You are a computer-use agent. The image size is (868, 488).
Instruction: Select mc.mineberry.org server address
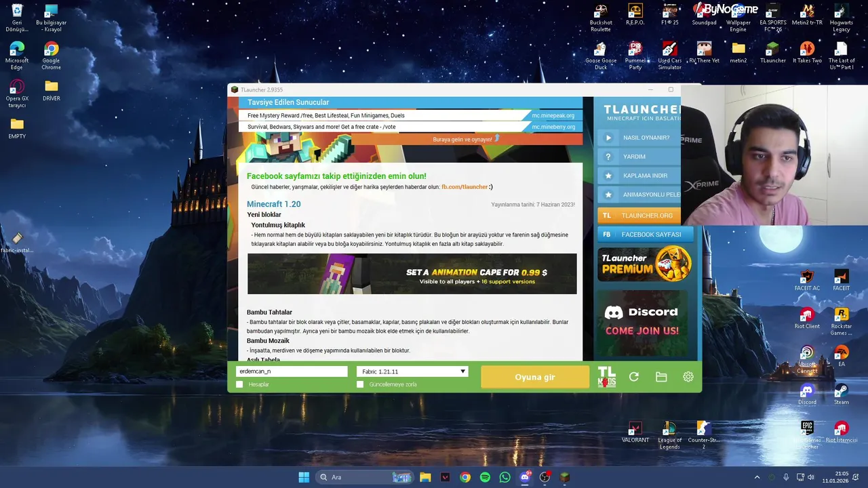(553, 127)
